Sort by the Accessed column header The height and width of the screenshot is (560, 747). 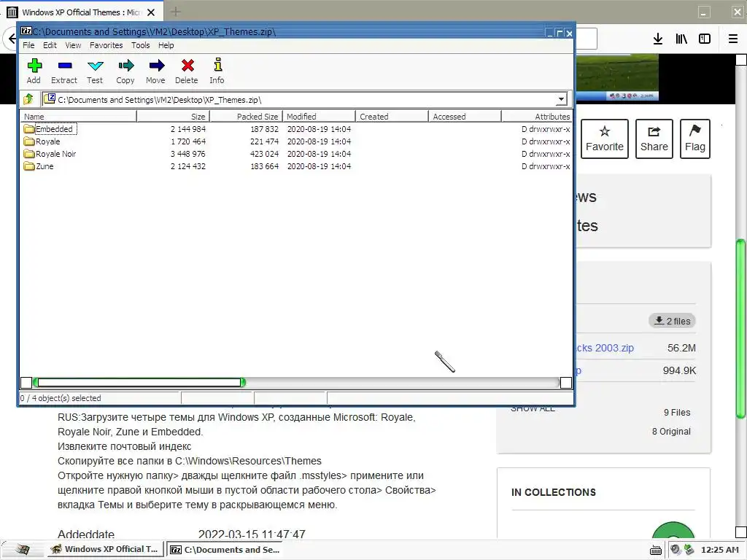[465, 116]
